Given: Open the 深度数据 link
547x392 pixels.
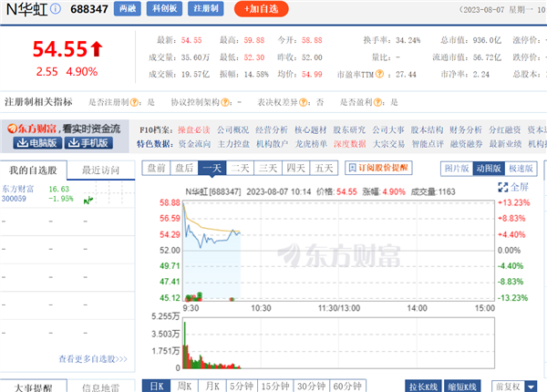Looking at the screenshot, I should [350, 144].
